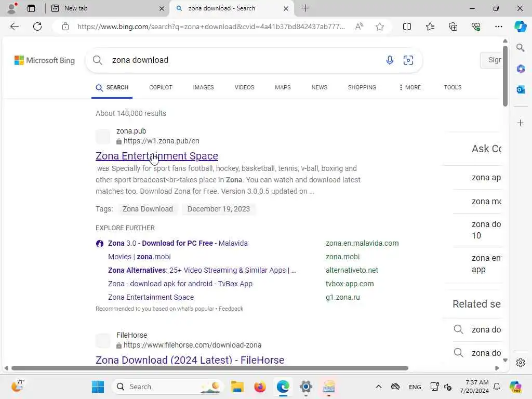The image size is (532, 399).
Task: Click the Microsoft Bing logo
Action: tap(45, 60)
